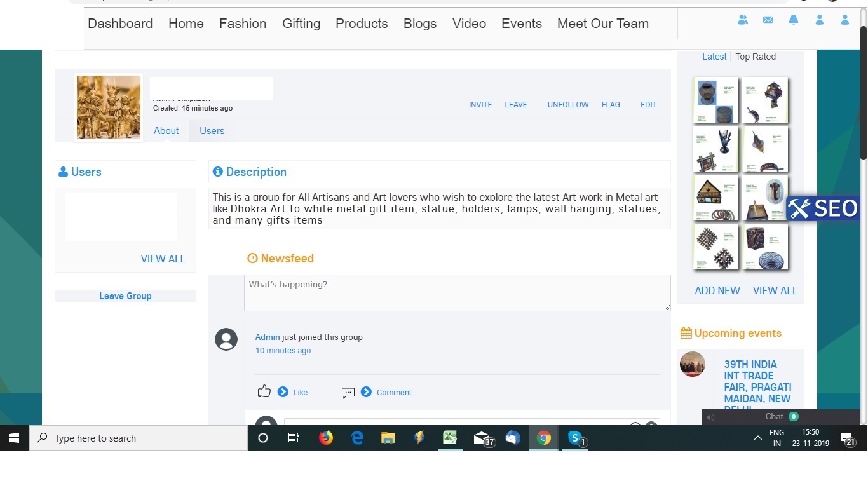
Task: Expand the Chat bar
Action: (775, 417)
